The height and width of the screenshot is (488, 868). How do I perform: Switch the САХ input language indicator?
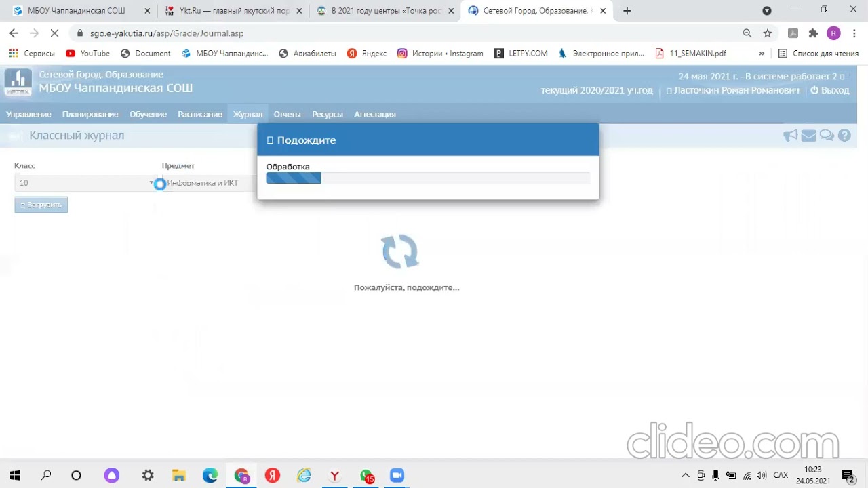pos(781,476)
